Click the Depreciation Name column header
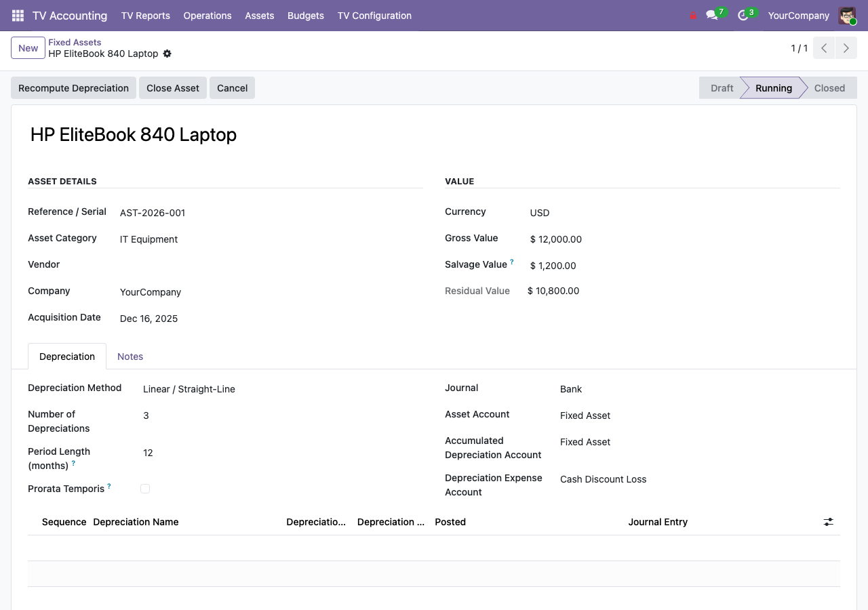 (136, 522)
